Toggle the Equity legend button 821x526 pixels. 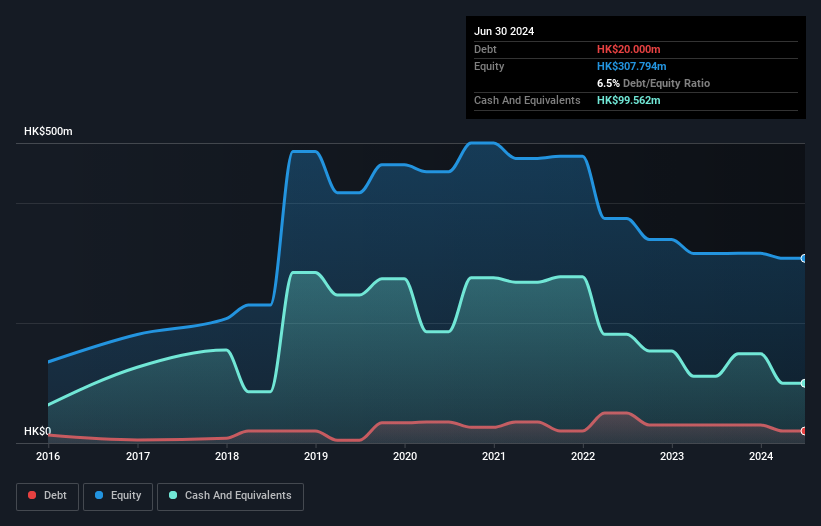tap(118, 496)
